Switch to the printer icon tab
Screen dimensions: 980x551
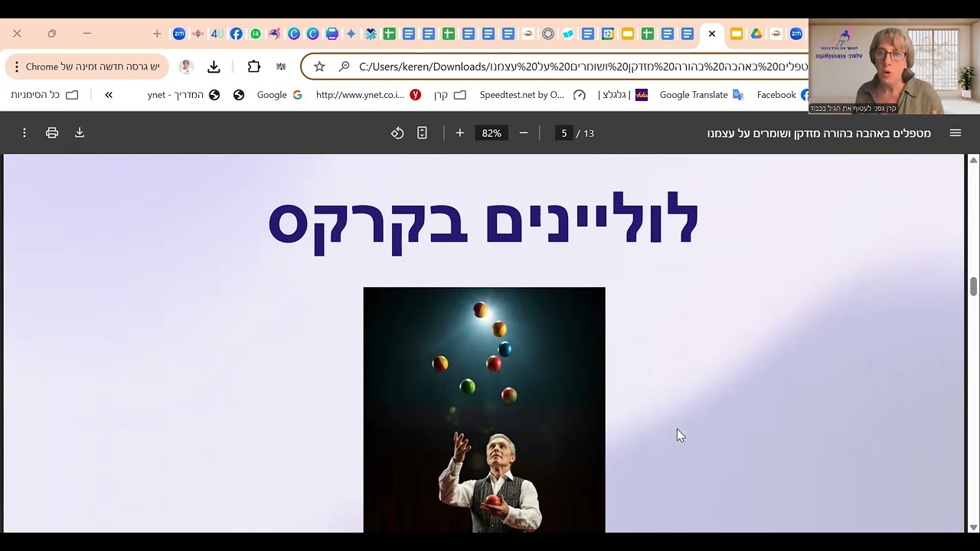(x=332, y=34)
